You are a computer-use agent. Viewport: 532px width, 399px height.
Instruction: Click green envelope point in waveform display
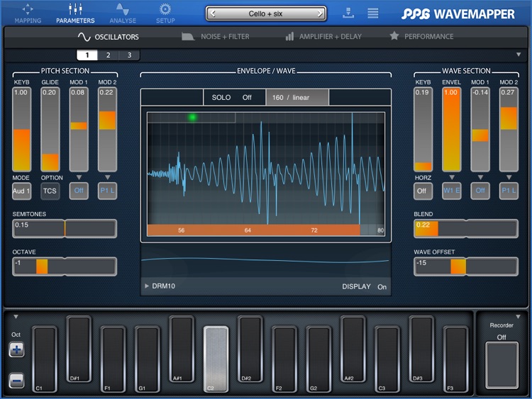click(x=192, y=118)
